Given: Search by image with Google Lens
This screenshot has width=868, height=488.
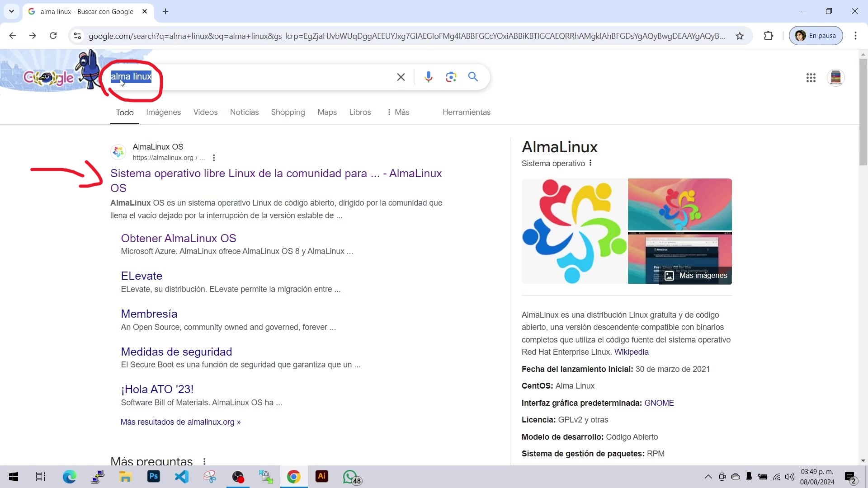Looking at the screenshot, I should (x=451, y=77).
